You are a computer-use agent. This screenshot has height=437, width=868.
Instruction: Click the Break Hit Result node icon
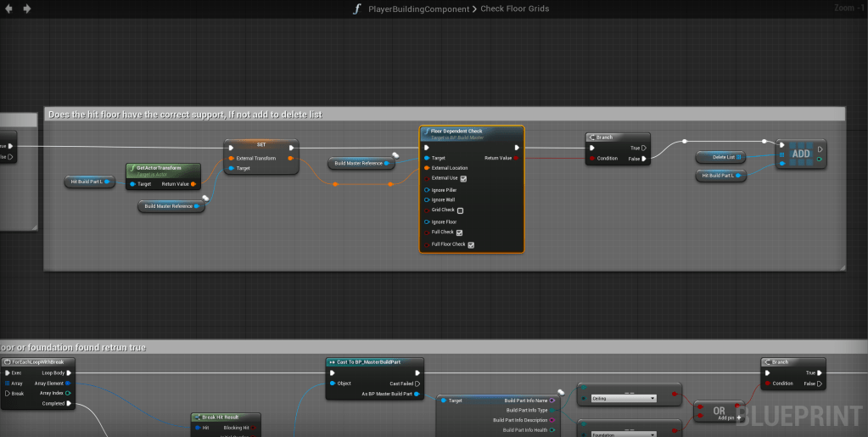tap(196, 417)
